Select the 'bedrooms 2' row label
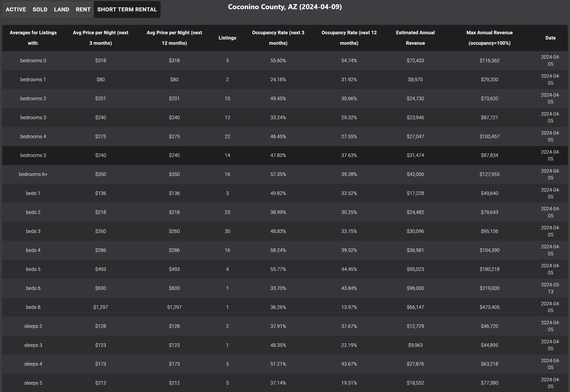Viewport: 570px width, 392px height. (x=33, y=98)
